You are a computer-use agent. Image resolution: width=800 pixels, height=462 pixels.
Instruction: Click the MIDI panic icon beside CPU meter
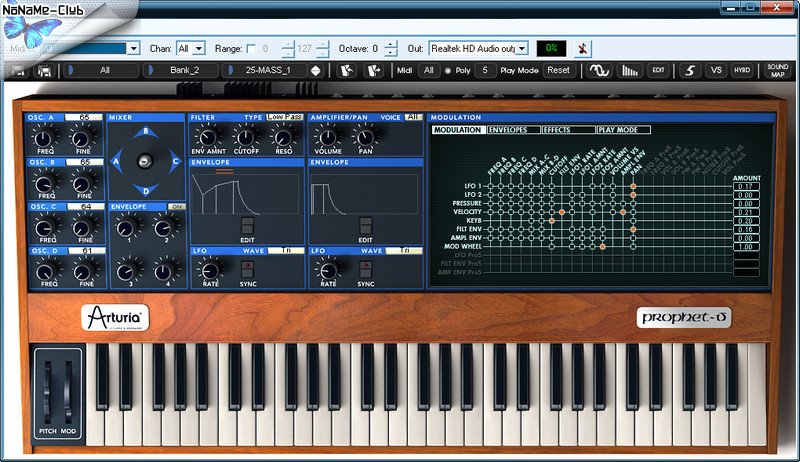(584, 48)
